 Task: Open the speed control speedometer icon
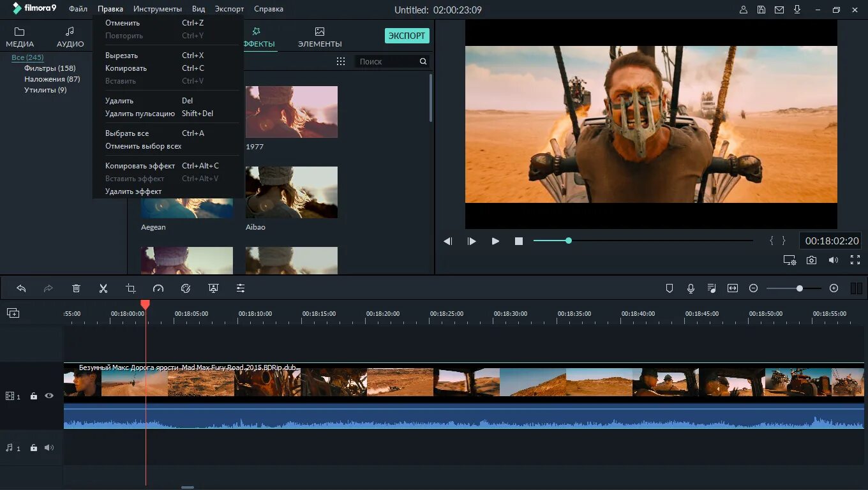158,288
